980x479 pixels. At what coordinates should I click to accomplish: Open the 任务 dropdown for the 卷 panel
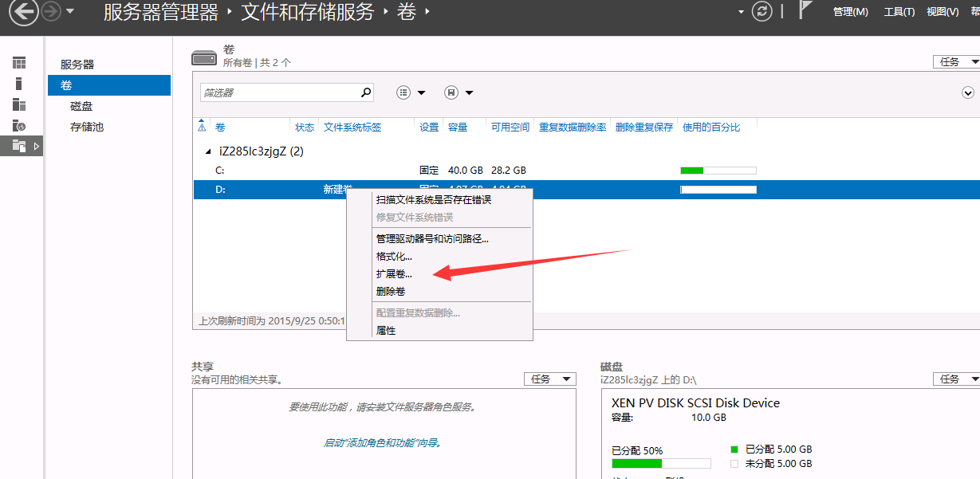pos(956,62)
